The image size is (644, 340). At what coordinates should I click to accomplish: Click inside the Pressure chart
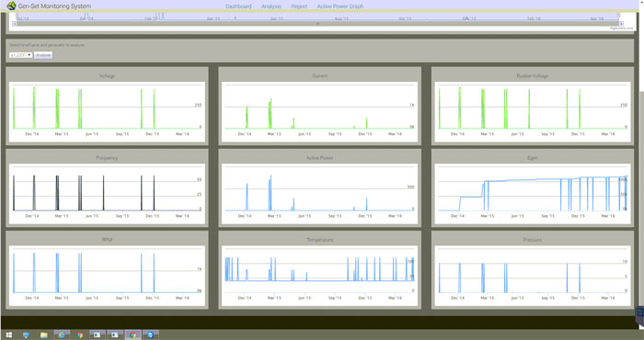[x=533, y=276]
